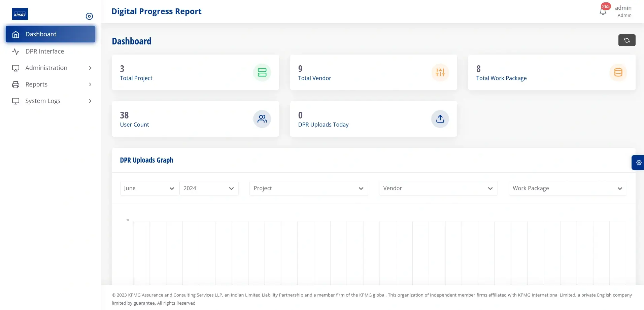Open the Vendor filter dropdown
Image resolution: width=644 pixels, height=310 pixels.
coord(438,188)
